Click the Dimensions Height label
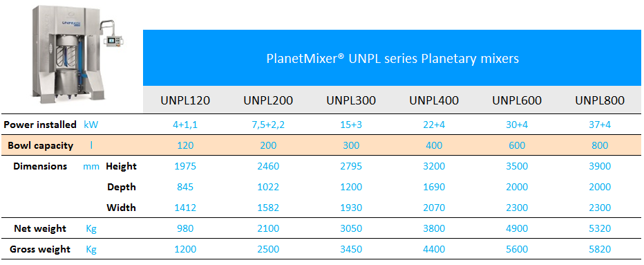The image size is (644, 265). pos(121,167)
